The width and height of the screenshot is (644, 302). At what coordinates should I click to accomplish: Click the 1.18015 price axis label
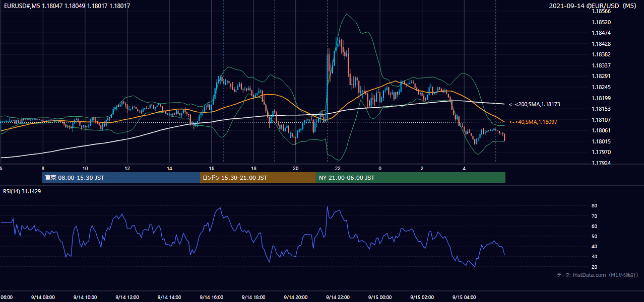(602, 141)
